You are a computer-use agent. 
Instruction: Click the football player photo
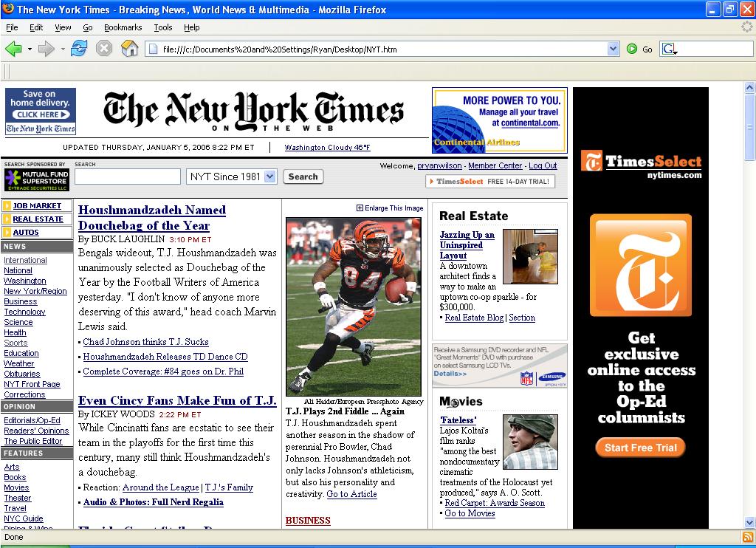coord(354,306)
